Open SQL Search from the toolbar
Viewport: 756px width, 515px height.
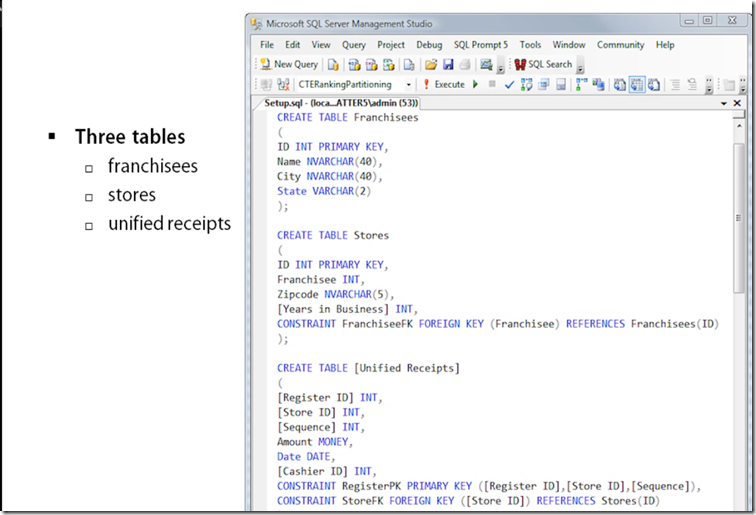pyautogui.click(x=543, y=65)
